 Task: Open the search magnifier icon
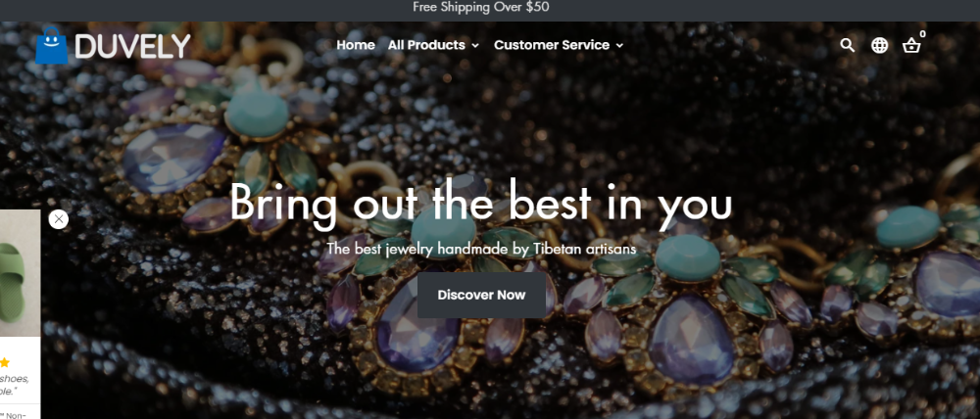(847, 45)
